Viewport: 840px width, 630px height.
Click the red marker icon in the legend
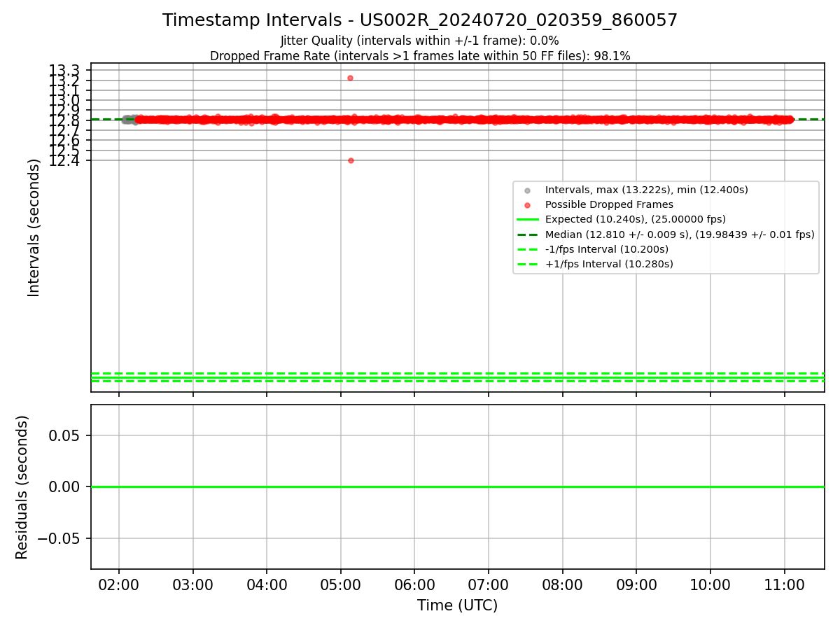(528, 205)
